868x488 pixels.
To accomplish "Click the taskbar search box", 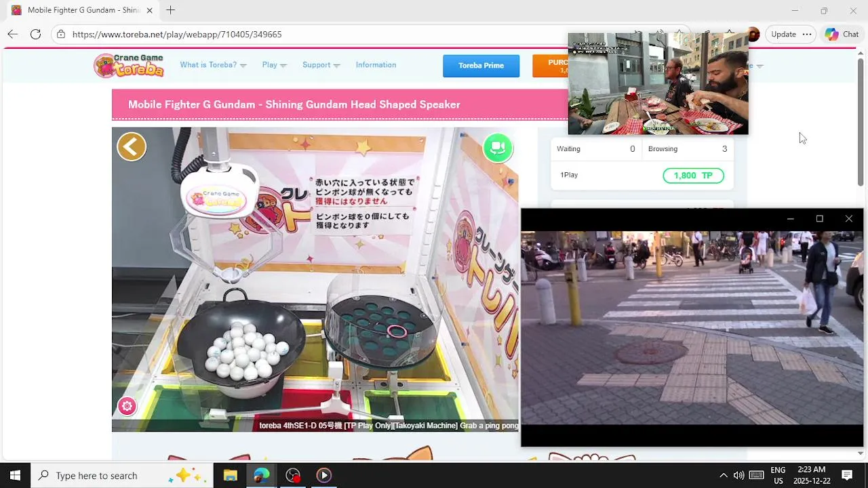I will (x=122, y=475).
